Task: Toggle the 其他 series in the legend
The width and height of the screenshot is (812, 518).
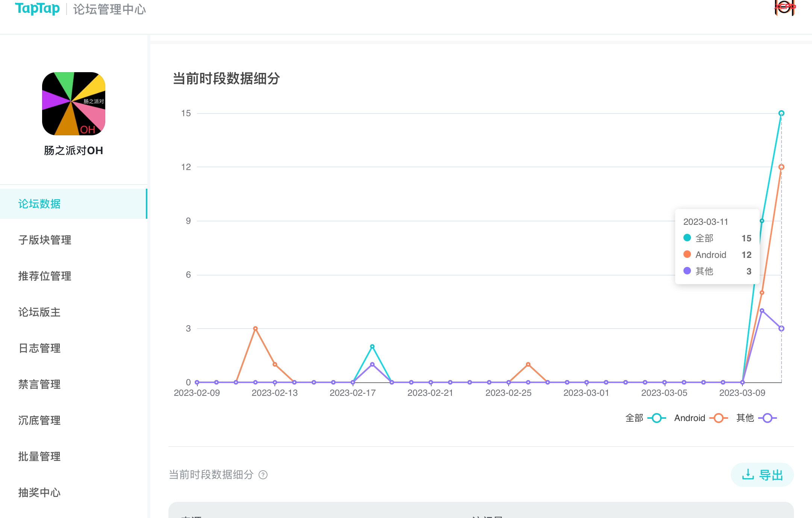Action: pyautogui.click(x=756, y=418)
